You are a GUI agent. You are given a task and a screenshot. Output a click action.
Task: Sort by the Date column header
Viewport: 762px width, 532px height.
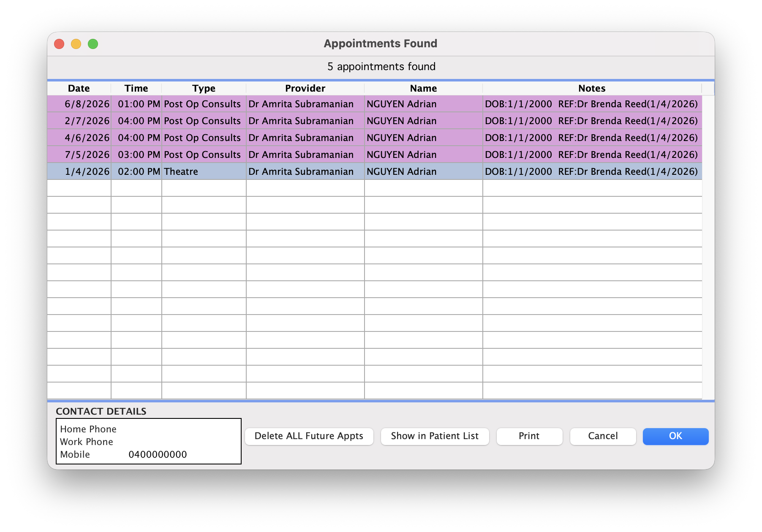click(x=79, y=88)
